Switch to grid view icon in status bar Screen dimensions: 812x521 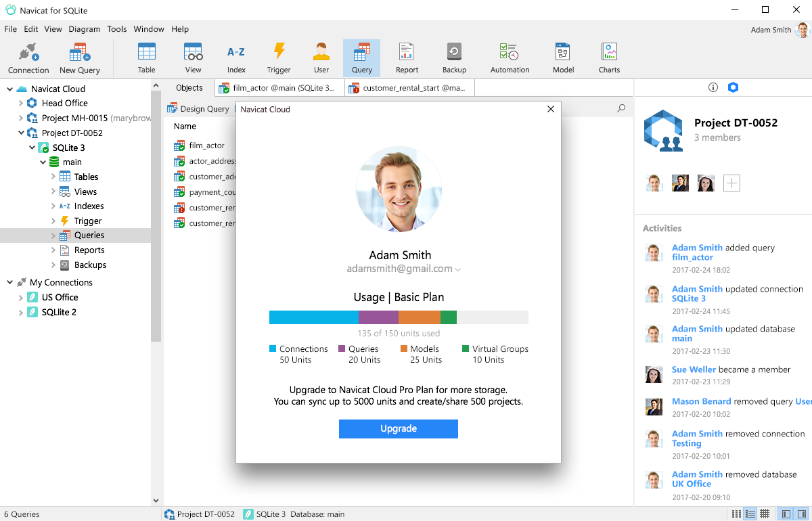point(765,514)
